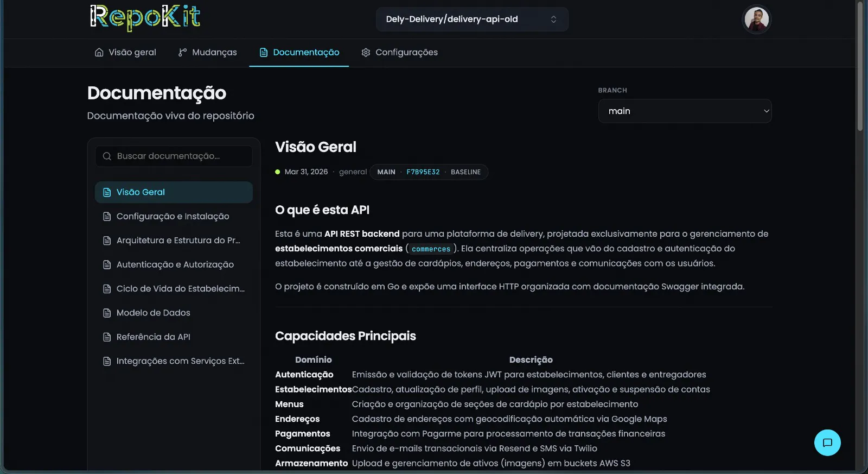Click the Visão Geral article heading

(x=316, y=147)
